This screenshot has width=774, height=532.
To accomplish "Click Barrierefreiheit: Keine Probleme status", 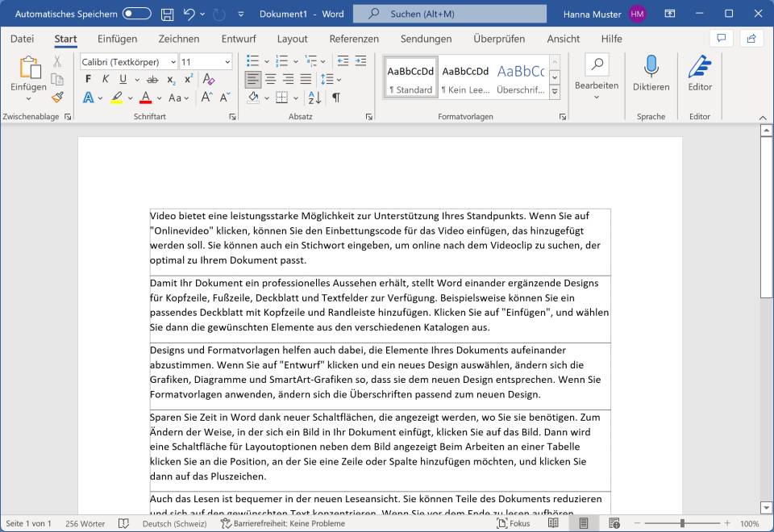I will point(283,524).
